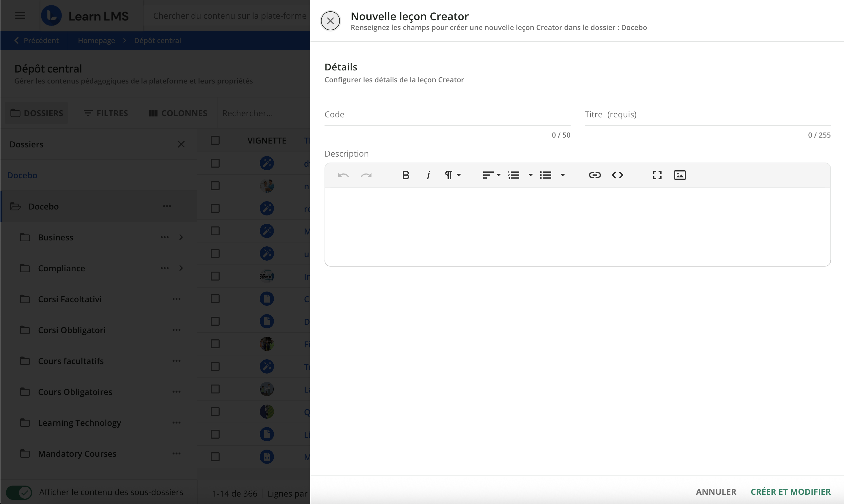This screenshot has width=844, height=504.
Task: Check the select-all checkbox beside VIGNETTE
Action: 215,140
